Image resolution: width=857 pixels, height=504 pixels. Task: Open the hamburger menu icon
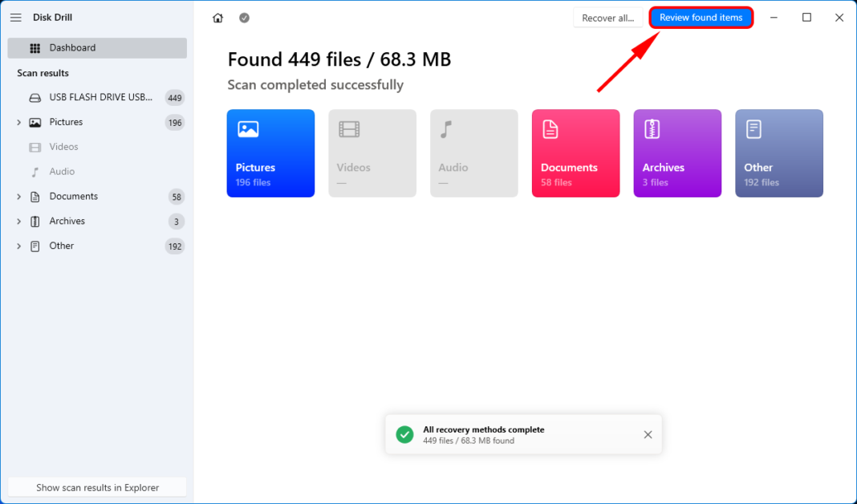coord(16,18)
